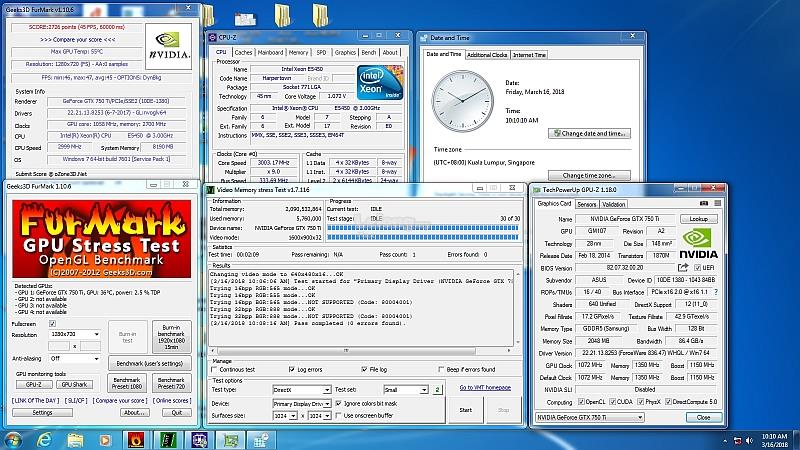Enable Beep if errors found checkbox
This screenshot has width=800, height=450.
pos(441,369)
